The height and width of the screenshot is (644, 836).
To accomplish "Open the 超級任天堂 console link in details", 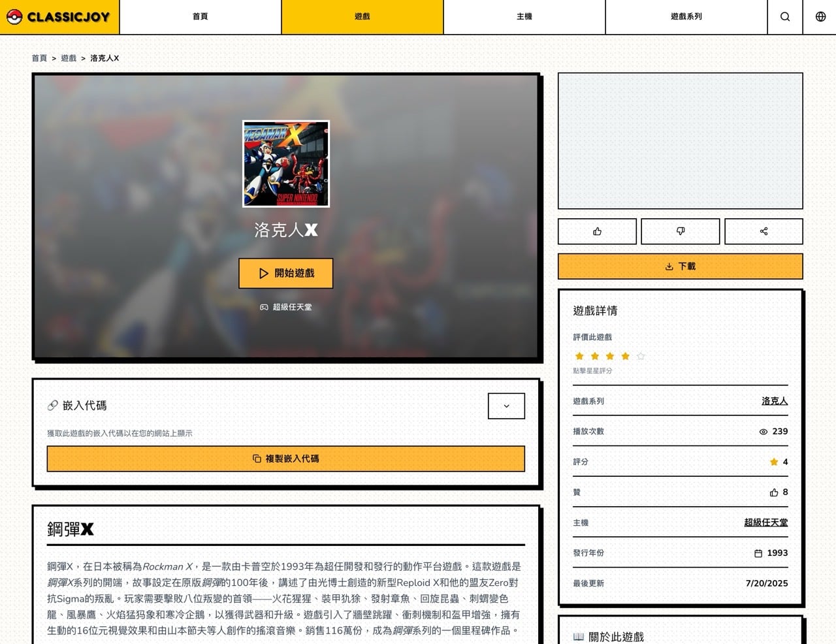I will 766,523.
